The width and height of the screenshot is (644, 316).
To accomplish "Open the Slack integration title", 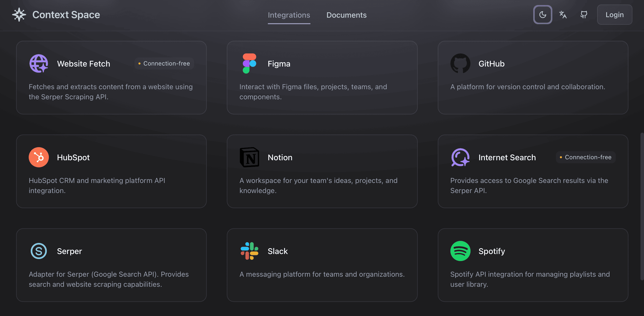I will coord(278,251).
